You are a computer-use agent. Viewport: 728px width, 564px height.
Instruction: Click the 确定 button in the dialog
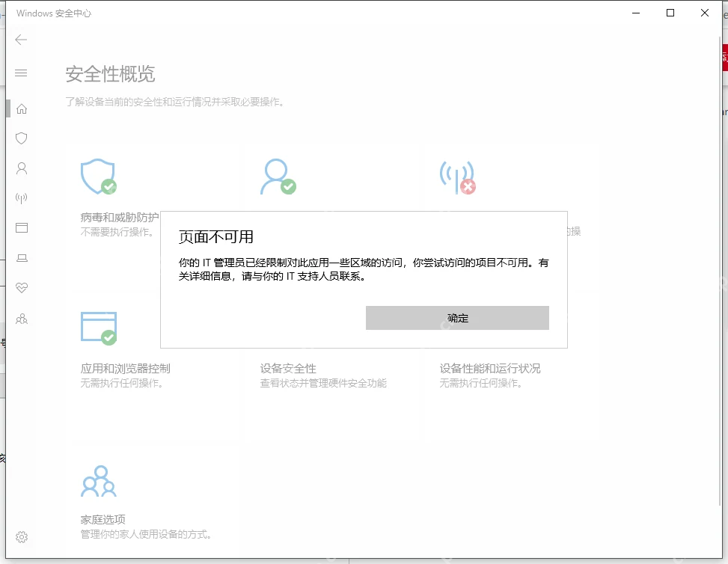coord(457,318)
